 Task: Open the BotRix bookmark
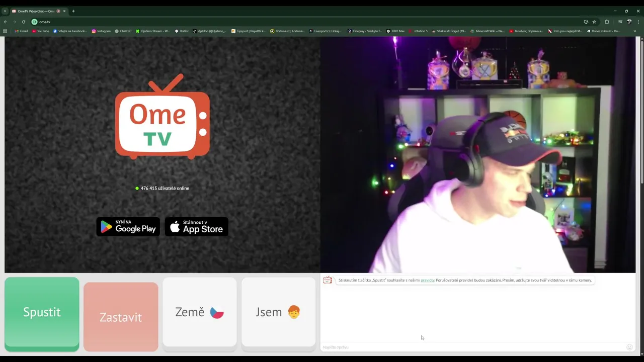point(182,31)
